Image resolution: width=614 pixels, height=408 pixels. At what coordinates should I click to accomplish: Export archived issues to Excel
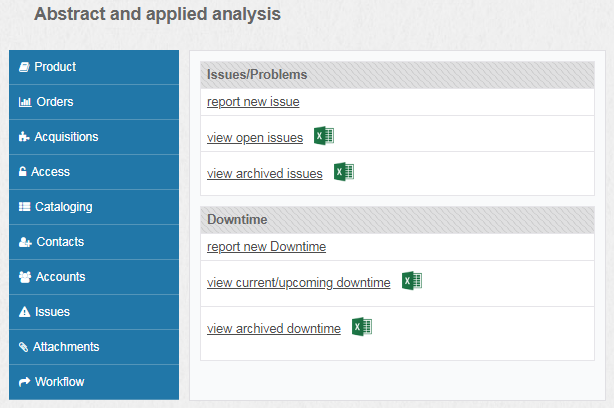click(x=344, y=172)
